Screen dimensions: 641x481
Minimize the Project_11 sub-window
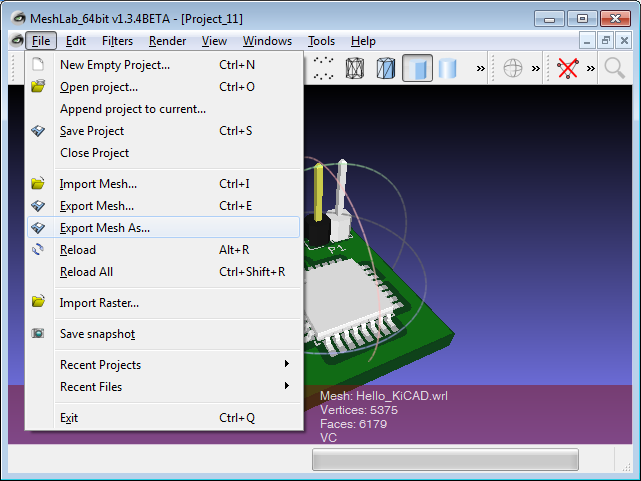(x=587, y=41)
